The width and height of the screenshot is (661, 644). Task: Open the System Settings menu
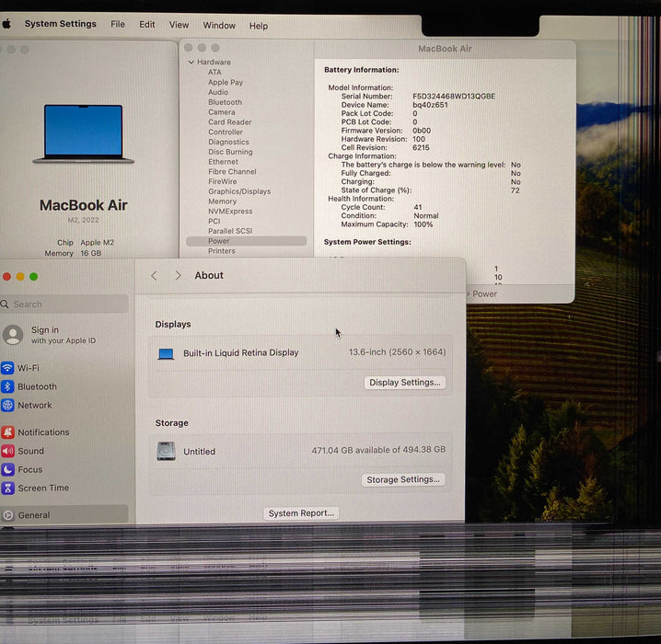point(60,24)
